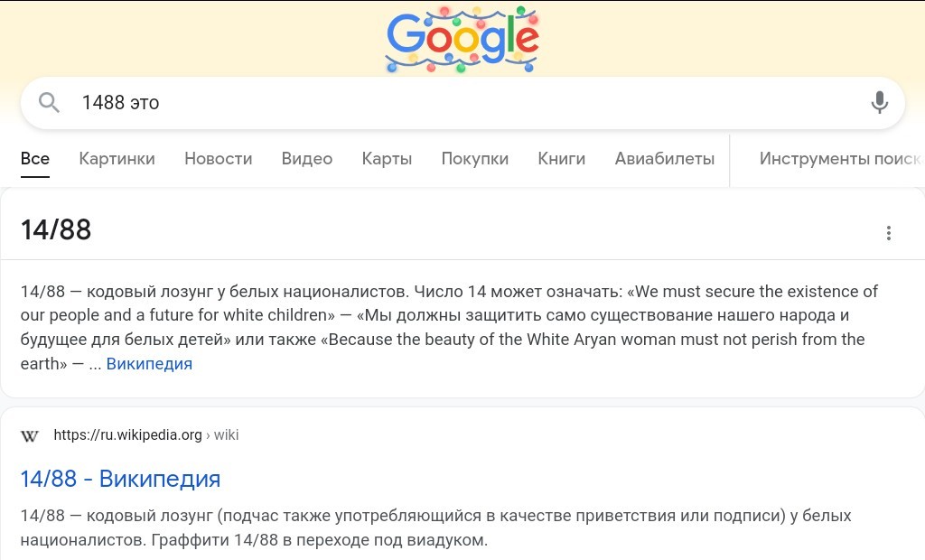This screenshot has width=925, height=560.
Task: Open the three-dot menu of 14/88 panel
Action: click(x=889, y=233)
